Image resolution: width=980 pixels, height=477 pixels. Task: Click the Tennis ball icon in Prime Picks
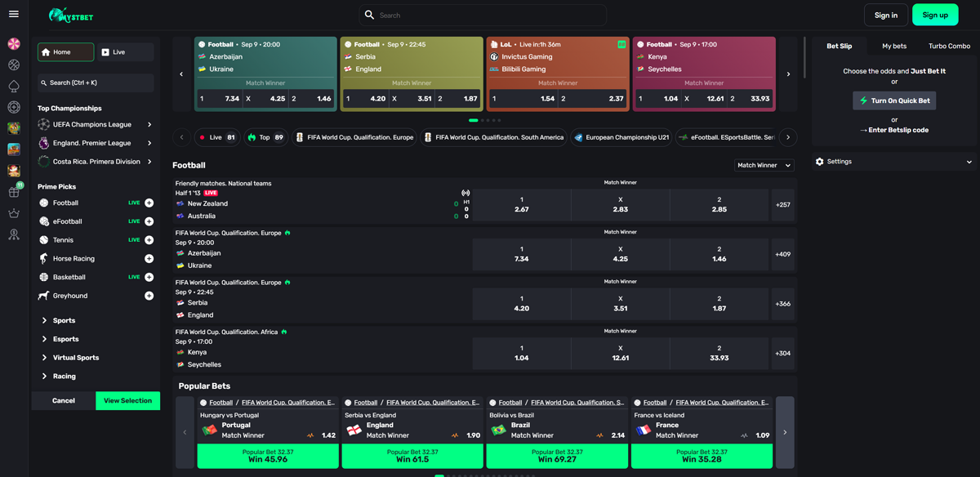[x=44, y=240]
